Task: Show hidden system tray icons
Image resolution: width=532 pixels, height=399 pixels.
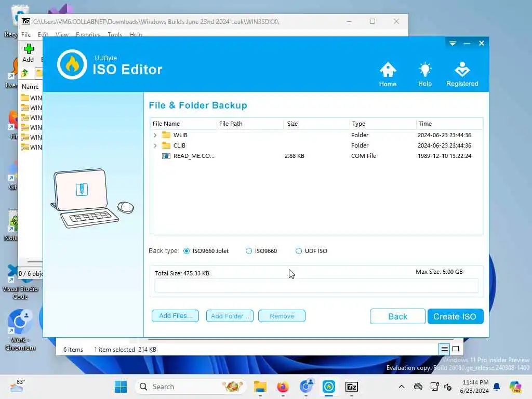Action: point(402,387)
